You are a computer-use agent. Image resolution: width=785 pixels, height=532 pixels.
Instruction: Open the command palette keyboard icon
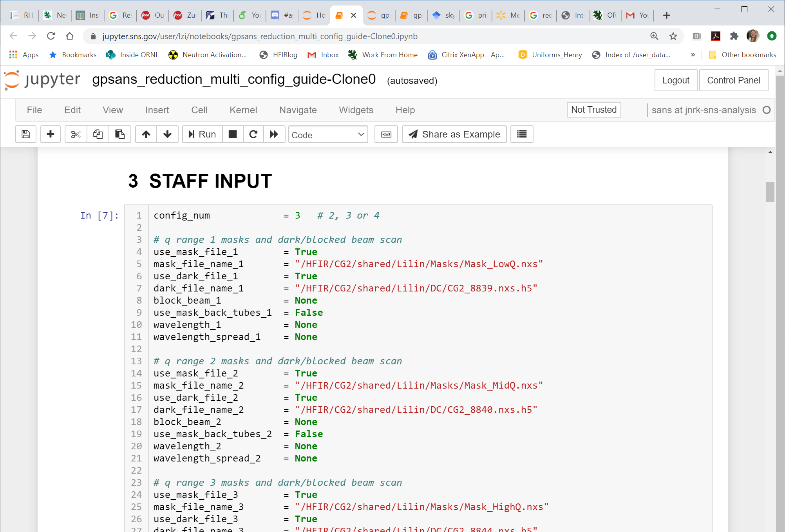coord(386,134)
